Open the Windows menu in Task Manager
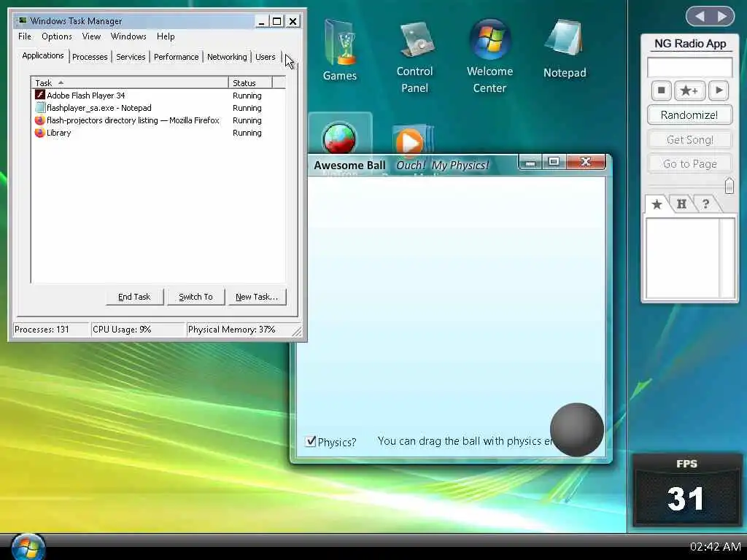This screenshot has width=747, height=560. point(128,36)
